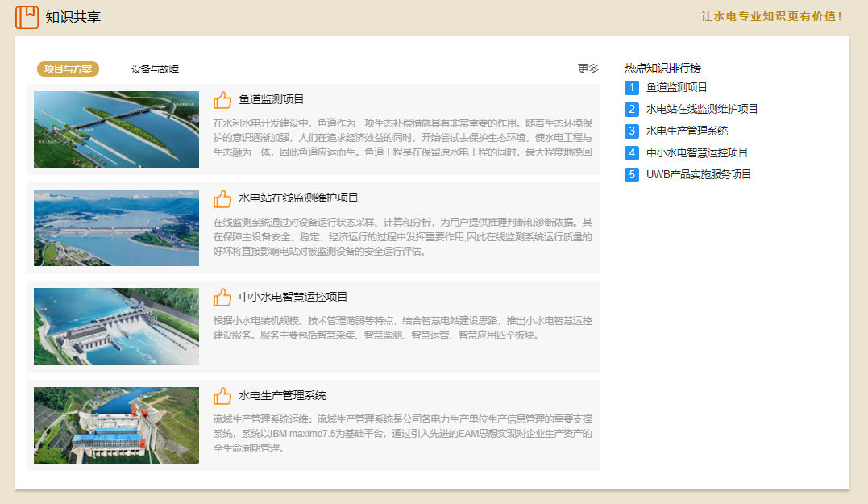Click the 知识共享 bookmark logo icon
Screen dimensions: 868x504
pos(27,17)
